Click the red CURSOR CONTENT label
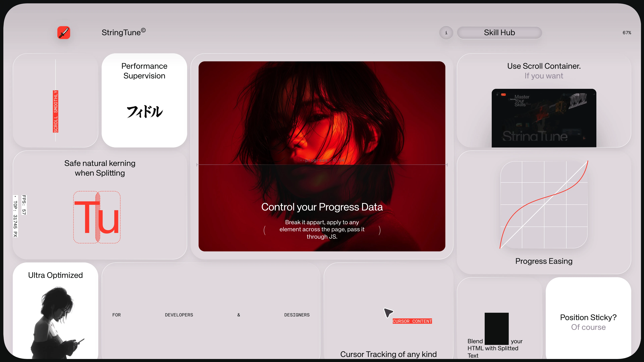The width and height of the screenshot is (644, 362). [412, 321]
